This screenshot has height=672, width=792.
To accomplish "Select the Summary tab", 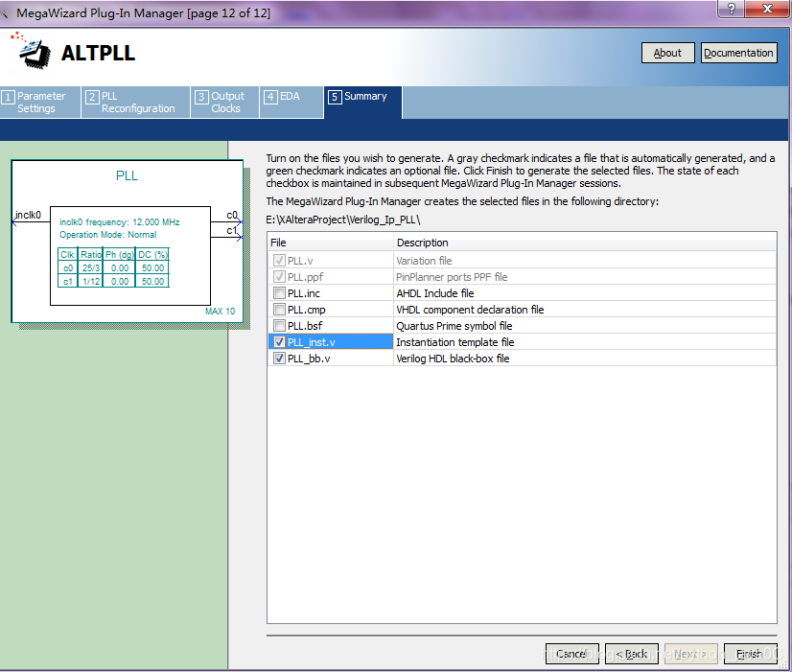I will click(362, 102).
